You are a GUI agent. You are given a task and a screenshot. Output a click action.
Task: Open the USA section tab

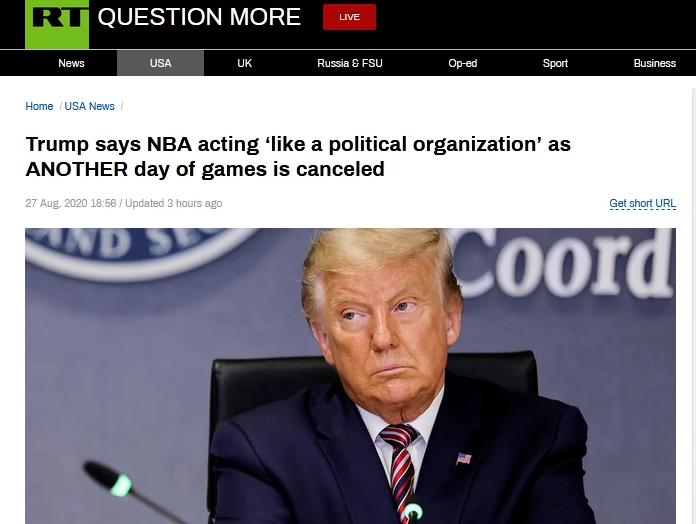[160, 63]
